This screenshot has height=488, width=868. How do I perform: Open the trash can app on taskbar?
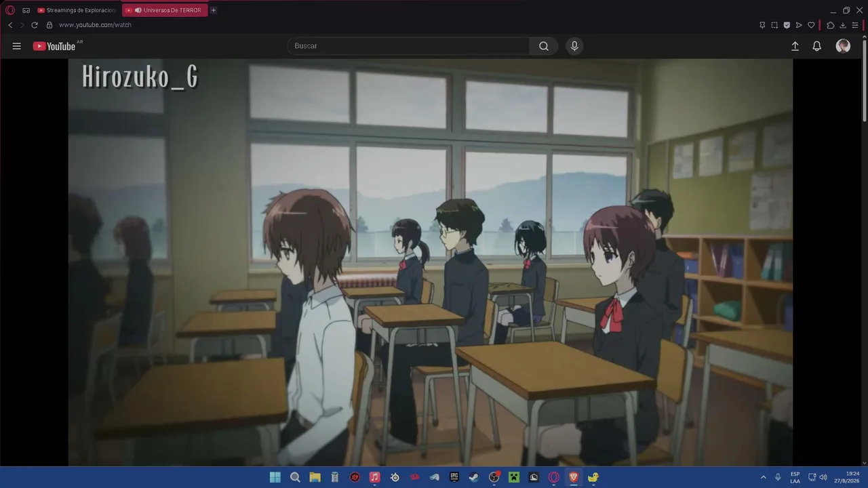click(x=335, y=477)
